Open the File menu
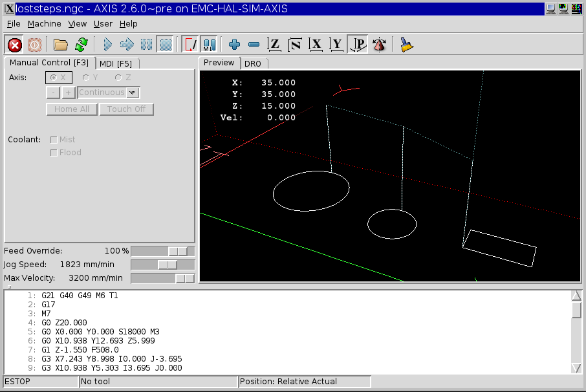The image size is (586, 392). [14, 24]
